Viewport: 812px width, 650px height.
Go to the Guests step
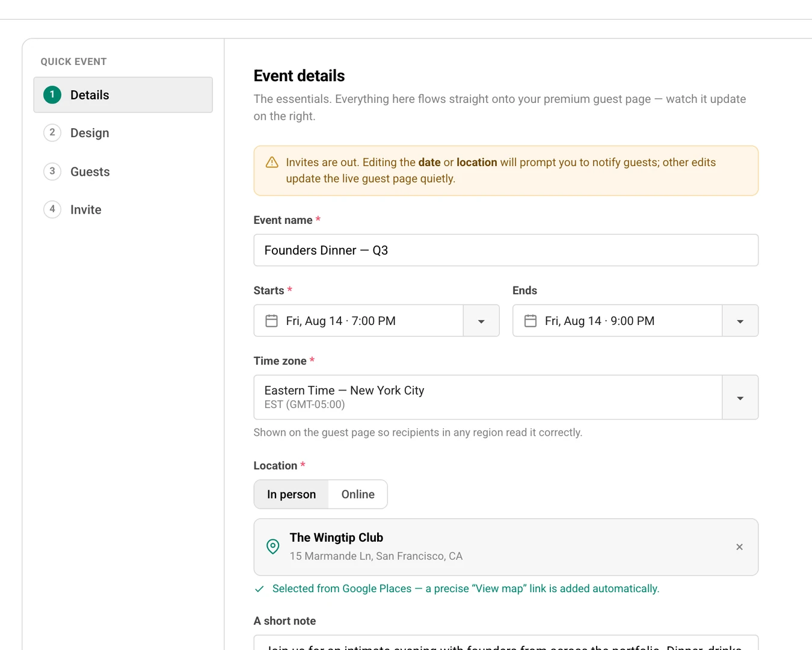click(123, 172)
